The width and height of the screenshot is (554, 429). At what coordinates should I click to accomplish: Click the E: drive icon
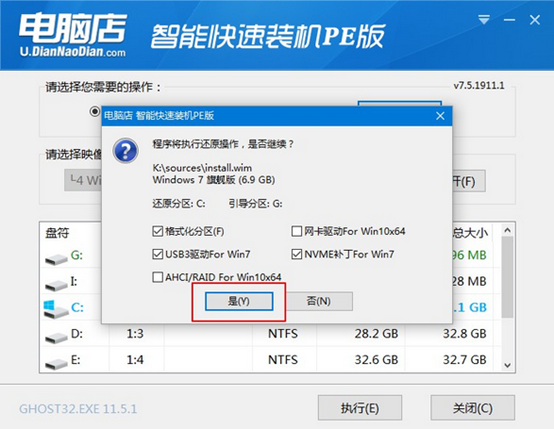[x=56, y=363]
